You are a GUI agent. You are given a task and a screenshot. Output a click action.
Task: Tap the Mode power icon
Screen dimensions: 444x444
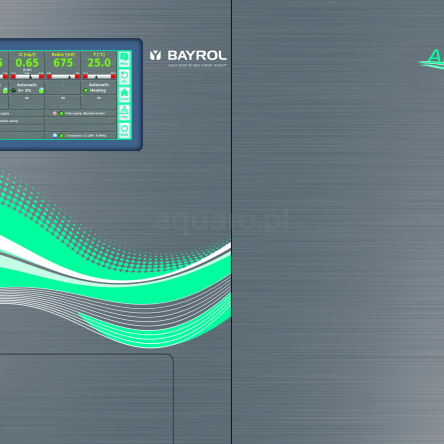point(124,130)
